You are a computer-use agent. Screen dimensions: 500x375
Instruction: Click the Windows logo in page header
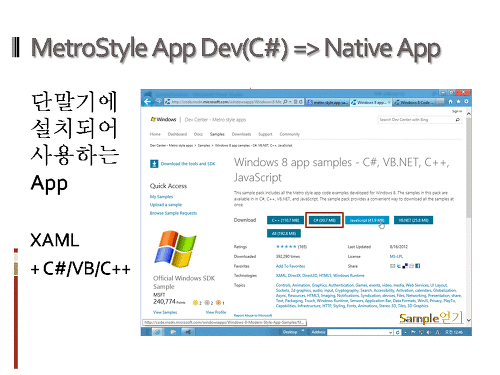153,119
